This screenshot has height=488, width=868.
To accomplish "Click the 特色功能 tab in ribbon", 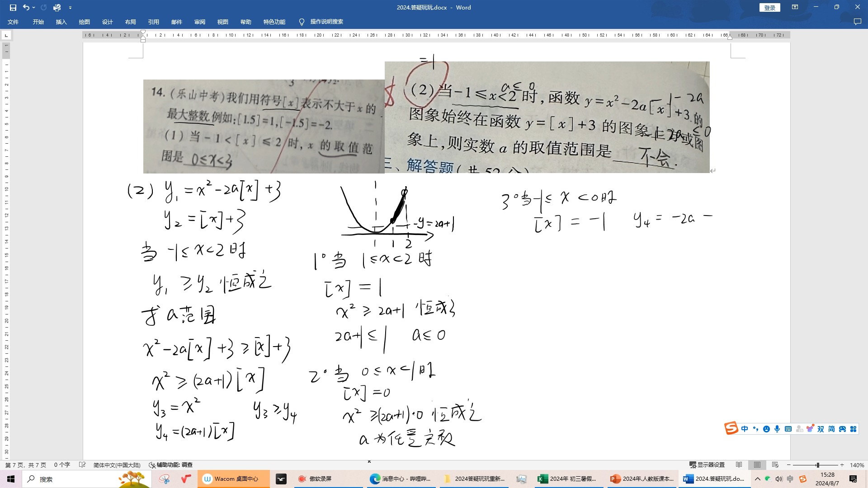I will [274, 21].
